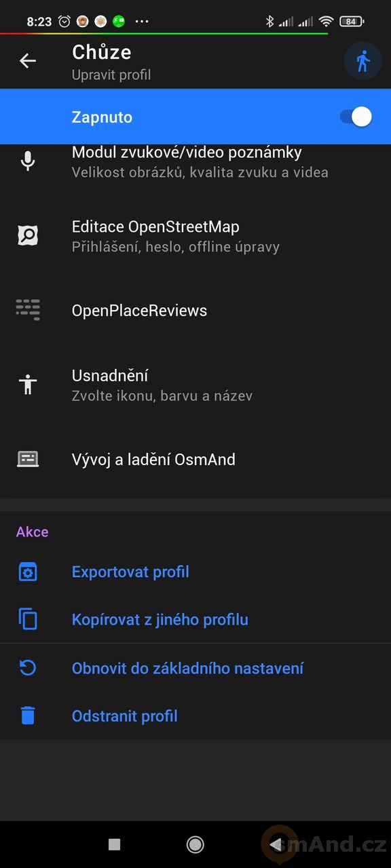Open the Usnadnění settings entry
Viewport: 391px width, 868px height.
(x=195, y=384)
